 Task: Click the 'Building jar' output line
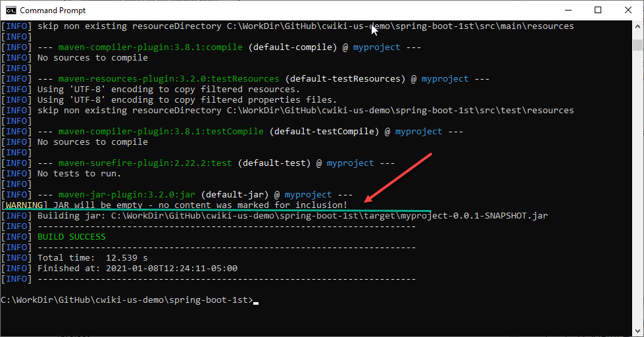pos(274,215)
